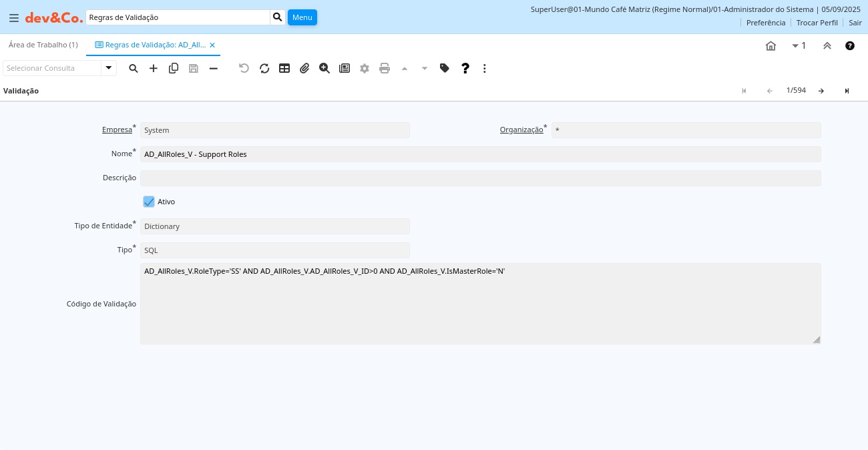Go to the next record arrow
The height and width of the screenshot is (450, 868).
[x=821, y=91]
